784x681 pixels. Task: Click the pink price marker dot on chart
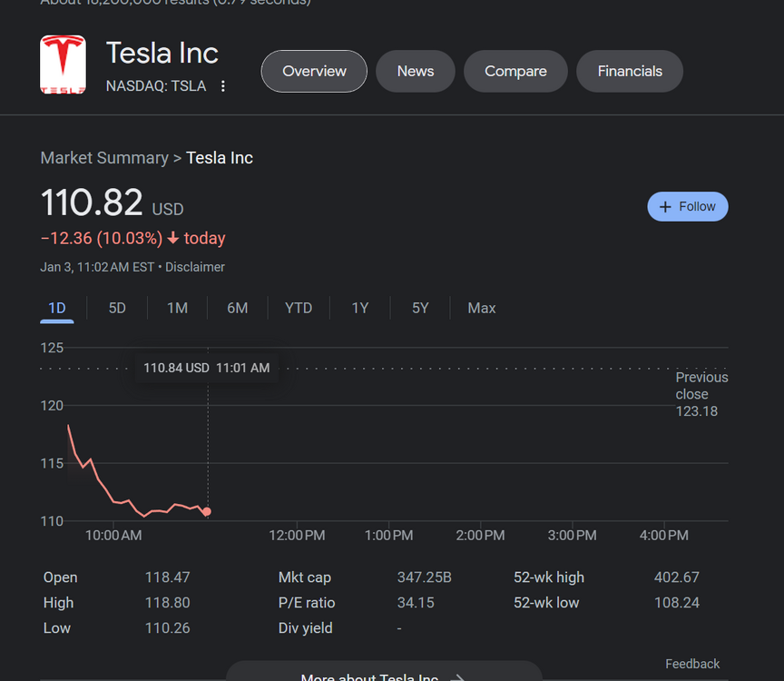(207, 512)
